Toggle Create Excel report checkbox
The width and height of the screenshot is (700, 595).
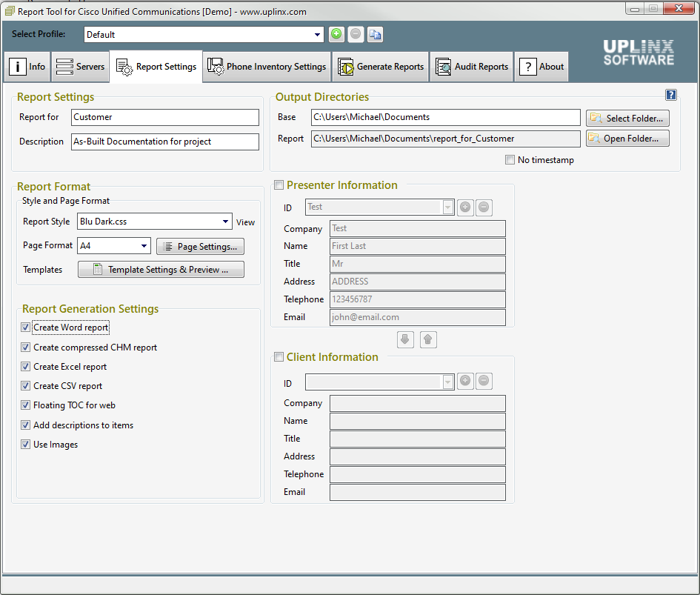click(x=25, y=367)
